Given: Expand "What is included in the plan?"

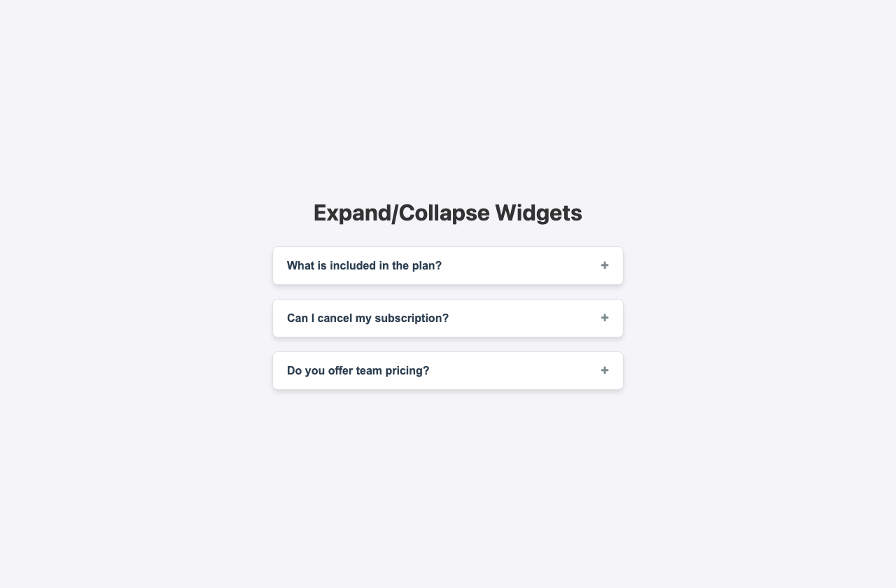Looking at the screenshot, I should tap(447, 265).
